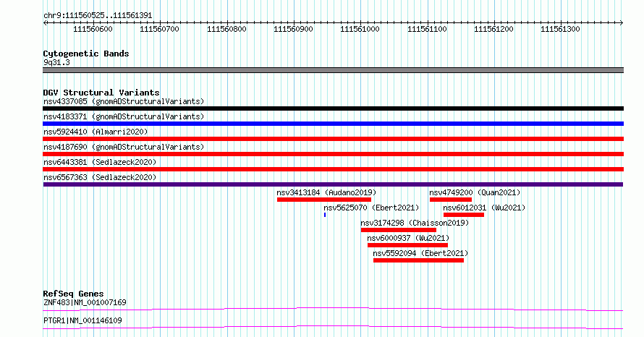Image resolution: width=644 pixels, height=337 pixels.
Task: Open the nsv4187690 gnomAD variant label
Action: pyautogui.click(x=124, y=147)
